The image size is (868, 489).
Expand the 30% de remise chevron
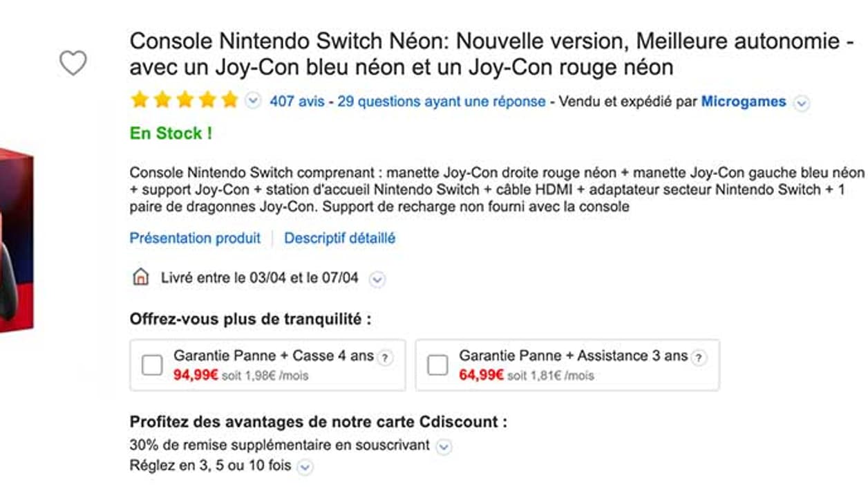click(443, 448)
